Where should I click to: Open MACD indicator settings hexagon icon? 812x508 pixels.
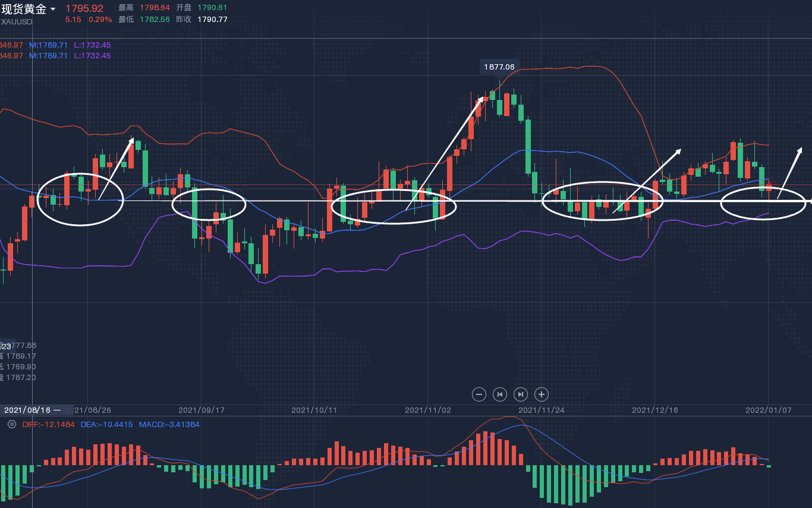pyautogui.click(x=11, y=424)
